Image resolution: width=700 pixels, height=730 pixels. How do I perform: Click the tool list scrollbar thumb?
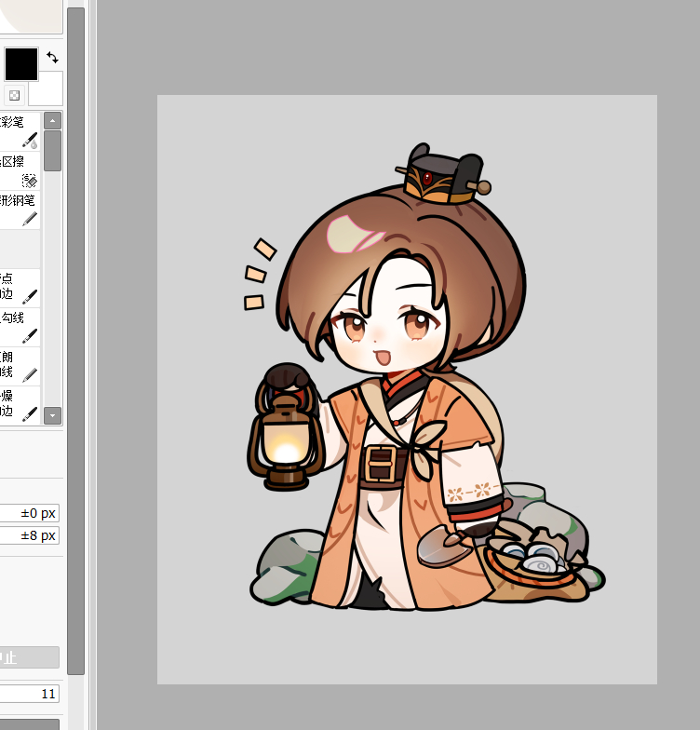tap(52, 151)
